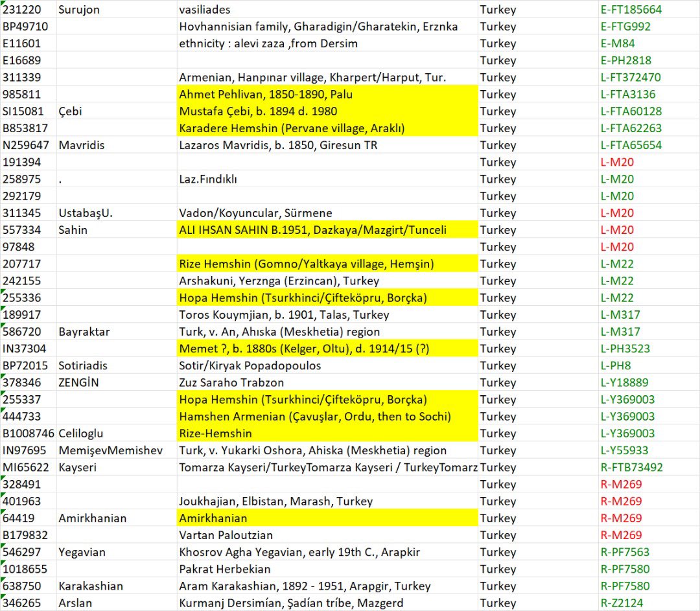The width and height of the screenshot is (700, 611).
Task: Click 'ALI IHSAN SAHIN B.1951, Dazkaya/Mazgirt/Tunceli' cell
Action: pyautogui.click(x=327, y=230)
